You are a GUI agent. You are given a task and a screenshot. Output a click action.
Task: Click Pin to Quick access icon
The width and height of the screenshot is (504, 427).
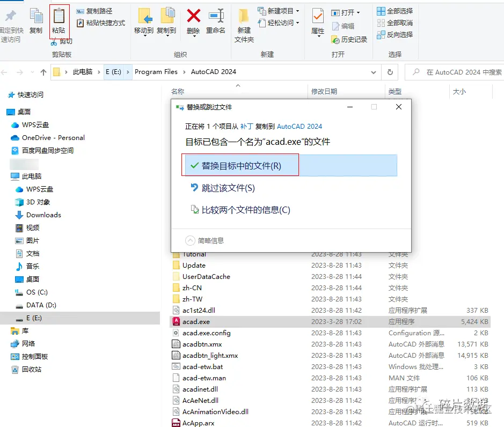11,16
